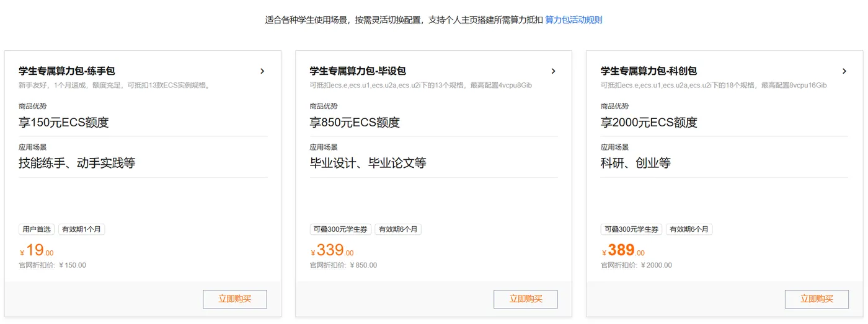Open the 算力包活动规则 link
Screen dimensions: 868x324
(573, 20)
